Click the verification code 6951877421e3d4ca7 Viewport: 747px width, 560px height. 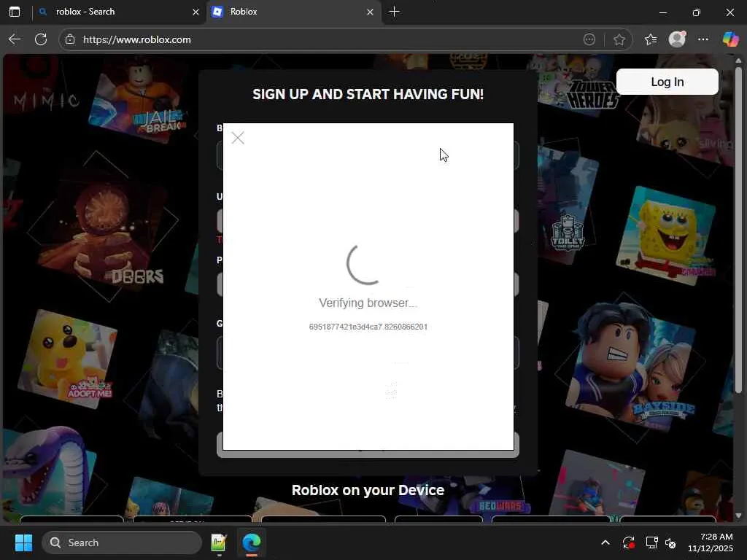368,327
